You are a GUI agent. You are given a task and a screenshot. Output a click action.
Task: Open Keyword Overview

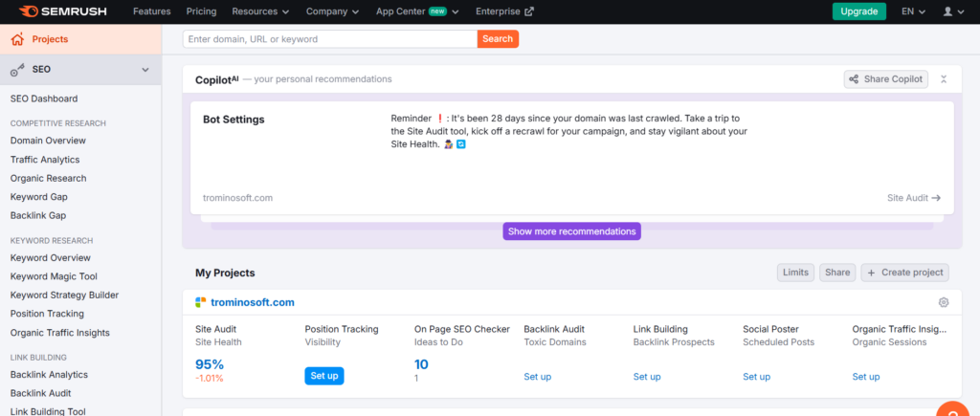[50, 257]
